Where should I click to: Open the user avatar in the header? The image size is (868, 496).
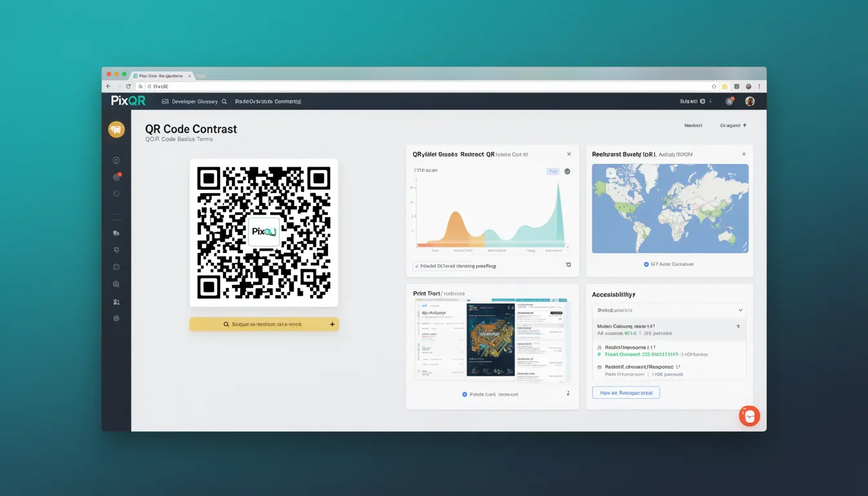pyautogui.click(x=750, y=101)
